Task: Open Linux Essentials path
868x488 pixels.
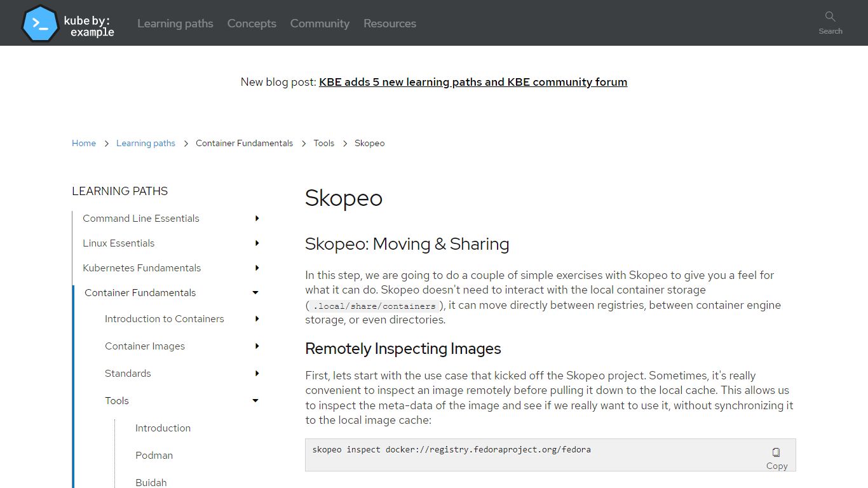Action: click(119, 243)
